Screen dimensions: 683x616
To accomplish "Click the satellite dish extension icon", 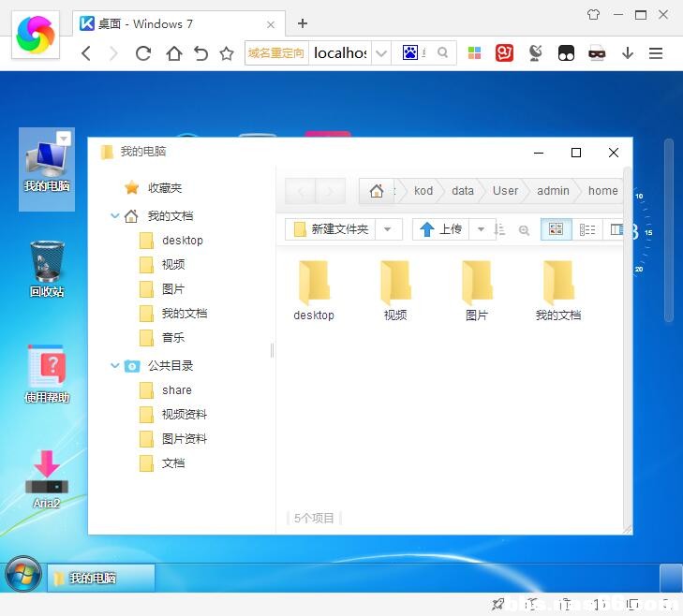I will (535, 53).
